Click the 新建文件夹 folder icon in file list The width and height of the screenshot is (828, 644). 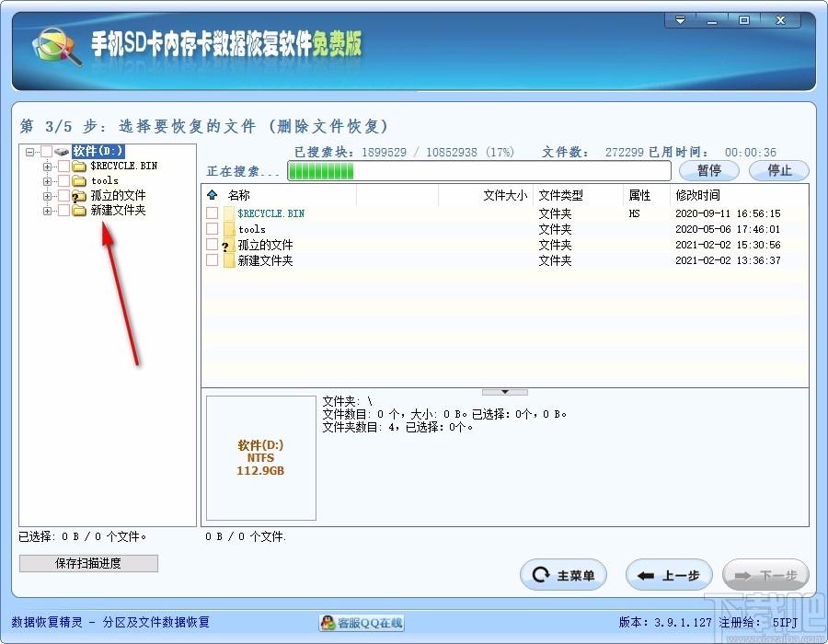pos(229,260)
